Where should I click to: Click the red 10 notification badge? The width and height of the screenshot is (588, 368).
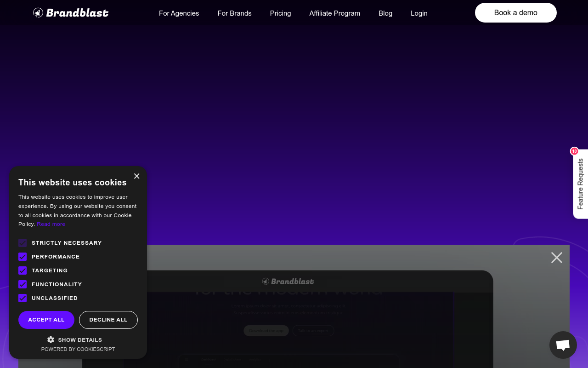click(574, 151)
